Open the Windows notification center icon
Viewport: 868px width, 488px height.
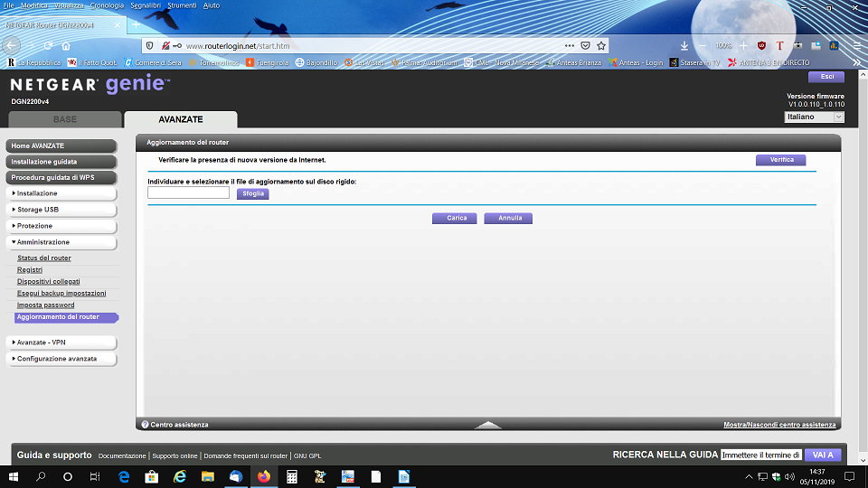850,476
